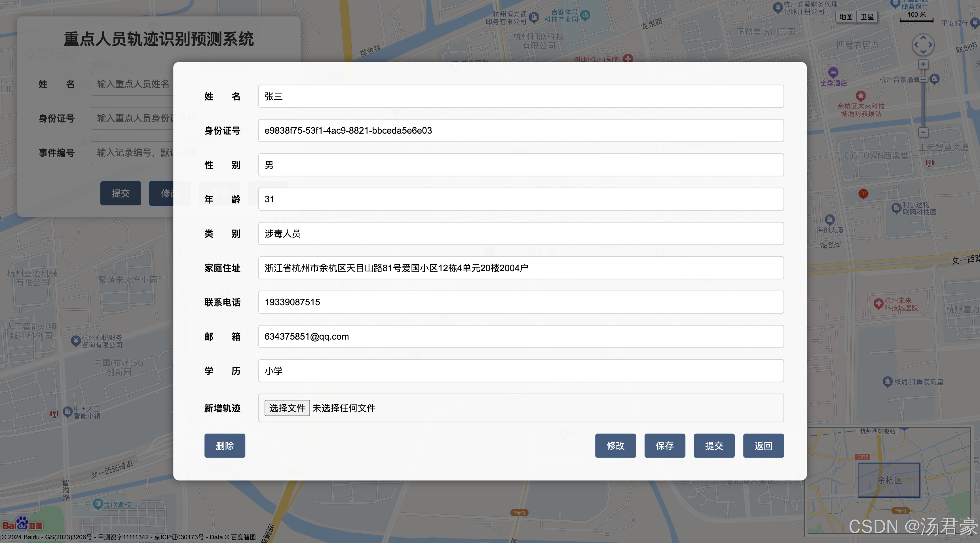Click the 删除 button
The image size is (980, 543).
[225, 446]
